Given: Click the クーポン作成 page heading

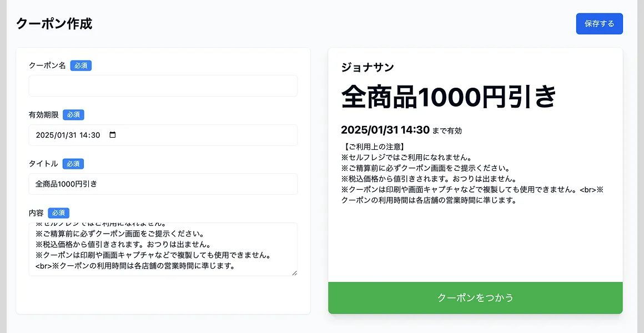Looking at the screenshot, I should pyautogui.click(x=54, y=24).
